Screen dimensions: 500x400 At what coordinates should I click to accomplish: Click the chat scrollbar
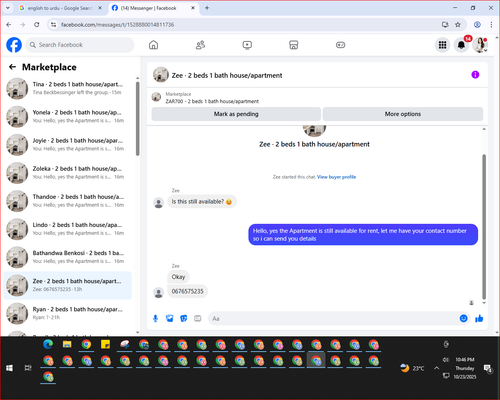pos(484,227)
